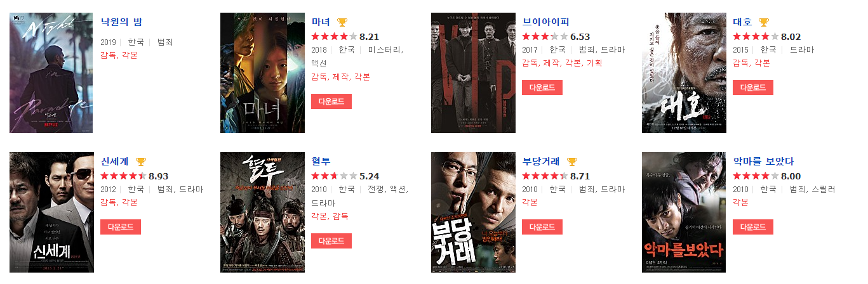Download the movie 혈투
Image resolution: width=868 pixels, height=284 pixels.
331,241
